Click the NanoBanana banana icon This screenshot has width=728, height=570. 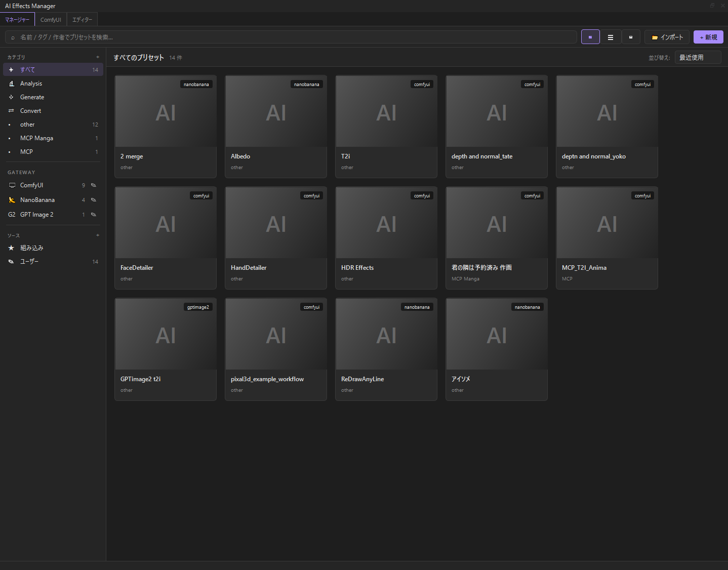point(12,200)
